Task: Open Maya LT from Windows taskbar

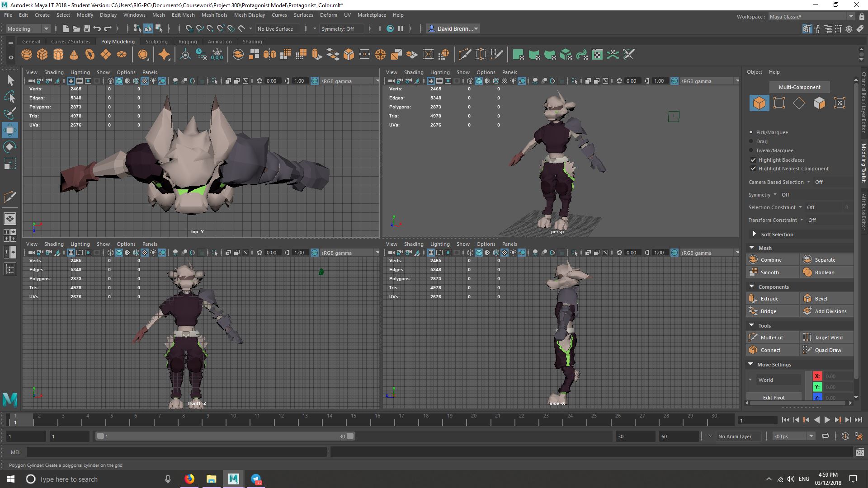Action: [233, 479]
